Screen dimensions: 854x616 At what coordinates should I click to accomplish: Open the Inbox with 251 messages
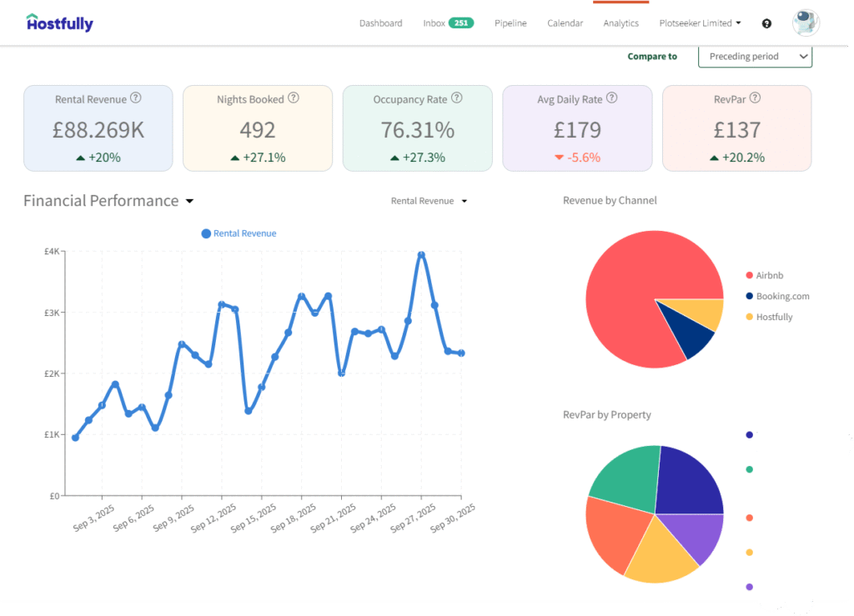[448, 23]
